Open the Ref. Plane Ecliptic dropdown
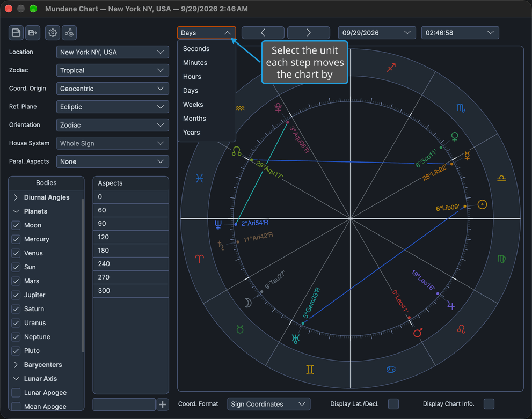 click(x=113, y=107)
